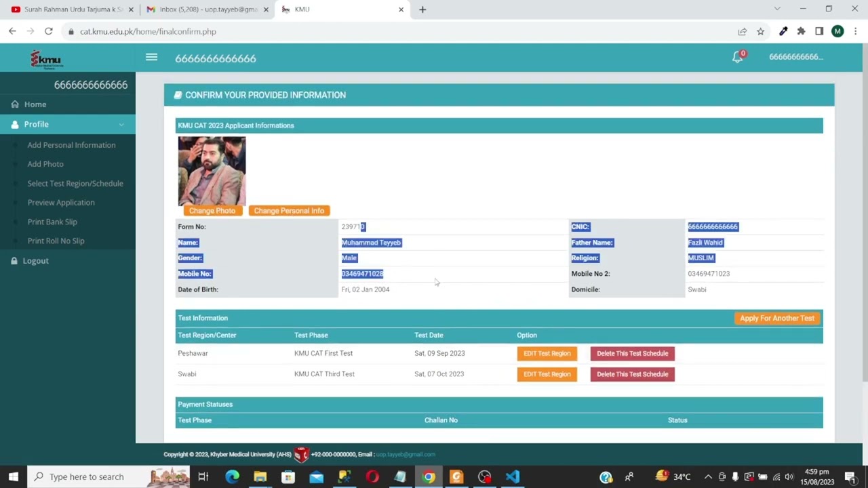The image size is (868, 488).
Task: Open Print Bank Slip in the sidebar
Action: [52, 222]
